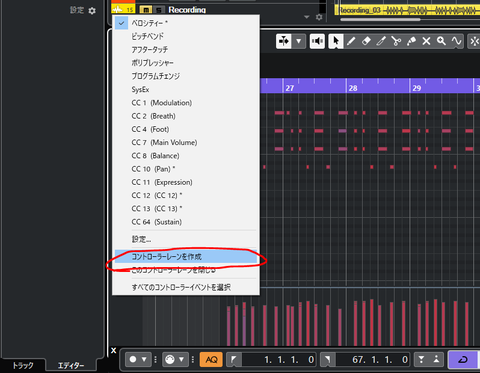
Task: Select the Glue tool
Action: coord(411,41)
